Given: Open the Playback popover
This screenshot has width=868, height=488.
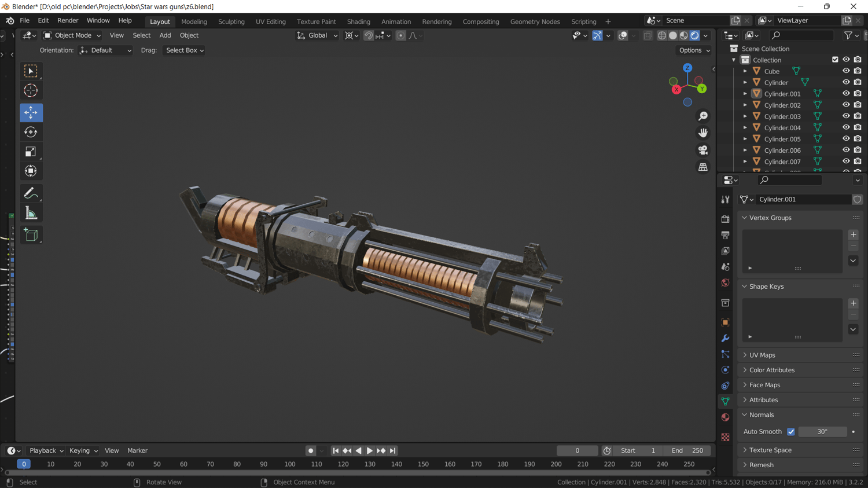Looking at the screenshot, I should pyautogui.click(x=46, y=451).
